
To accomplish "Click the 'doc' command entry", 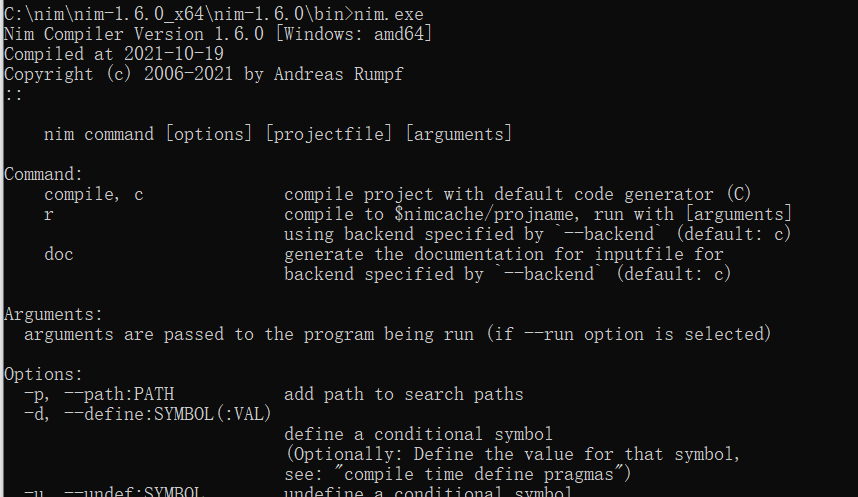I will (59, 254).
